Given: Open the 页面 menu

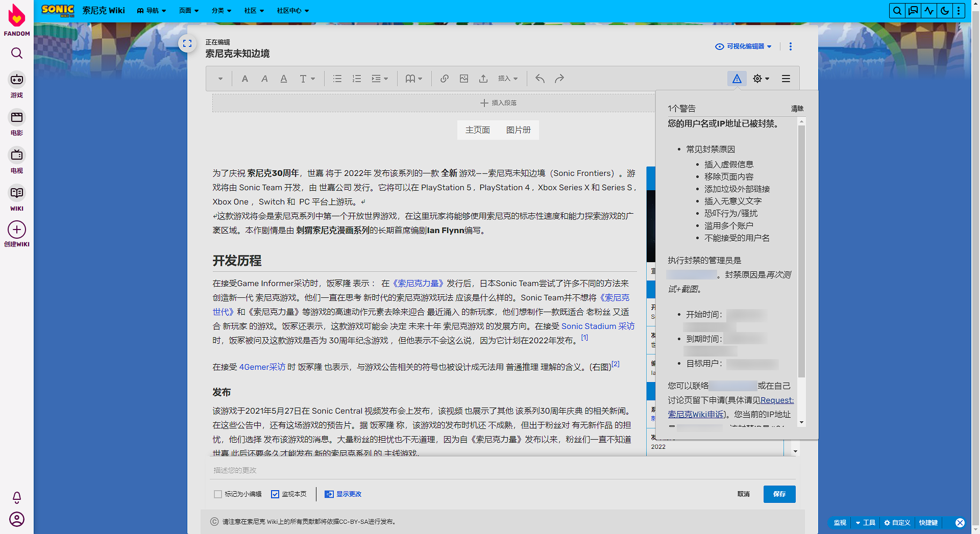Looking at the screenshot, I should (189, 11).
